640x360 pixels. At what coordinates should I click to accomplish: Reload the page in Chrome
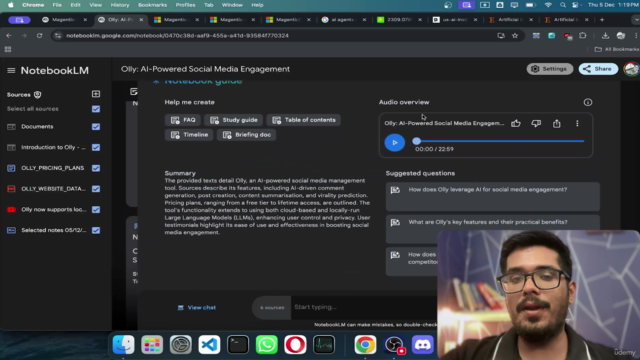click(x=40, y=36)
